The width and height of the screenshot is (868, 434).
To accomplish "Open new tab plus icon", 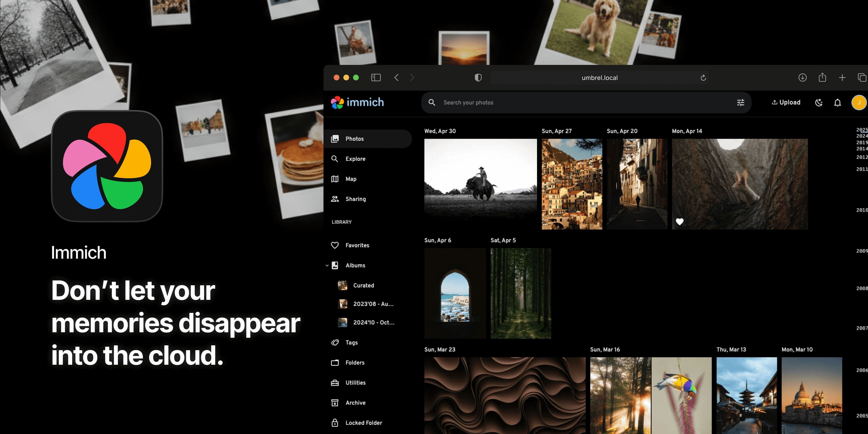I will tap(842, 77).
